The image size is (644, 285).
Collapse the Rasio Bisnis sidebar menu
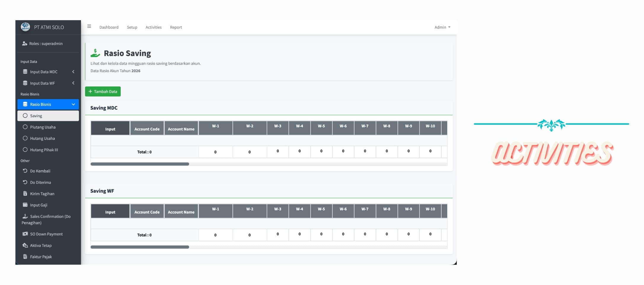(48, 104)
